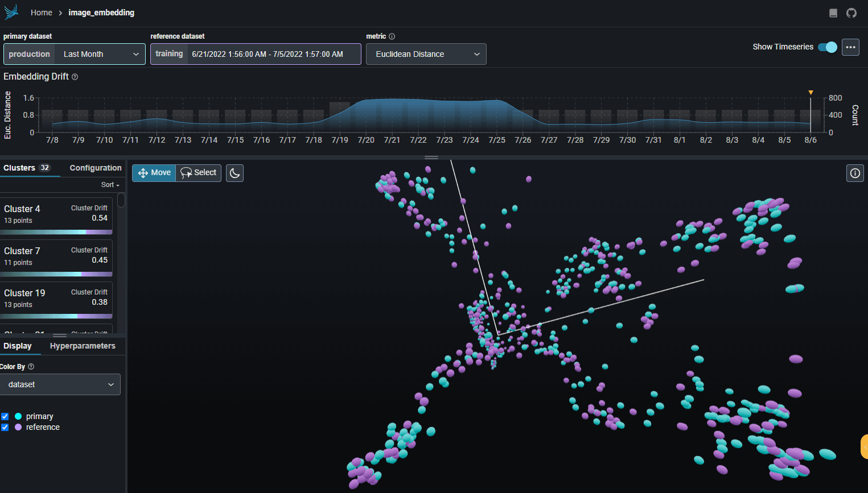Toggle dark mode with the moon icon
The height and width of the screenshot is (493, 868).
(x=235, y=173)
